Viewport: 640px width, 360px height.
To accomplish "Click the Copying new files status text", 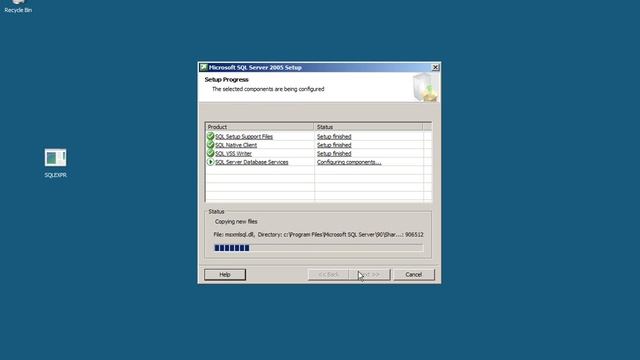I will click(236, 222).
